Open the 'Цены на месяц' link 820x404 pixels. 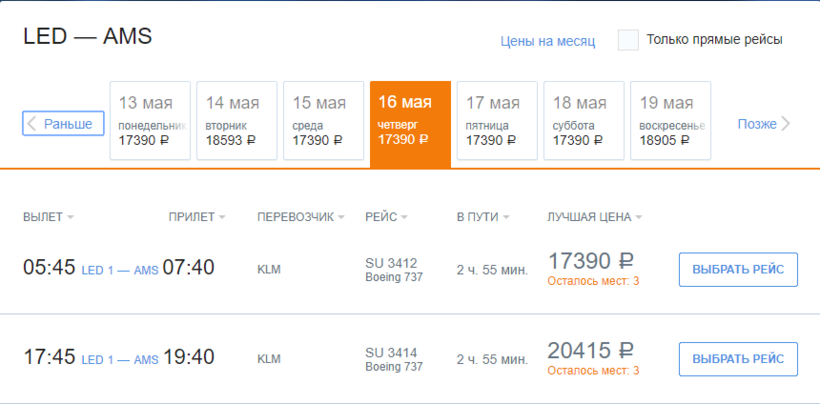(x=547, y=41)
